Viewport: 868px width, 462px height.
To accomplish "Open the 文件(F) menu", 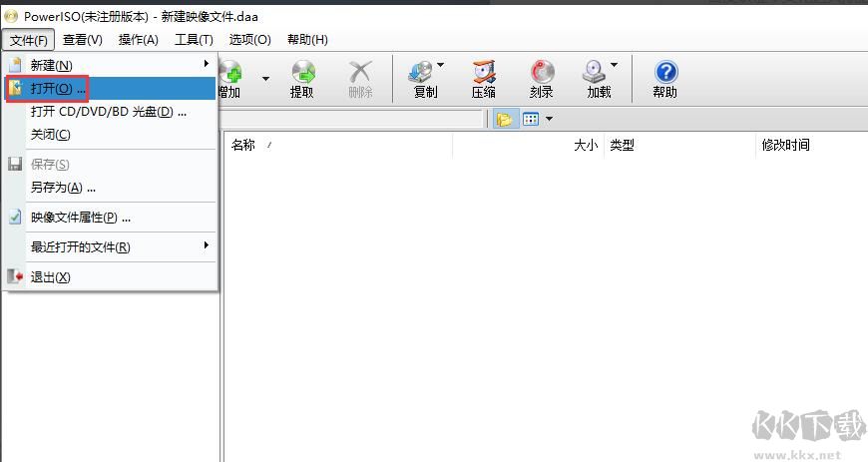I will click(x=28, y=40).
